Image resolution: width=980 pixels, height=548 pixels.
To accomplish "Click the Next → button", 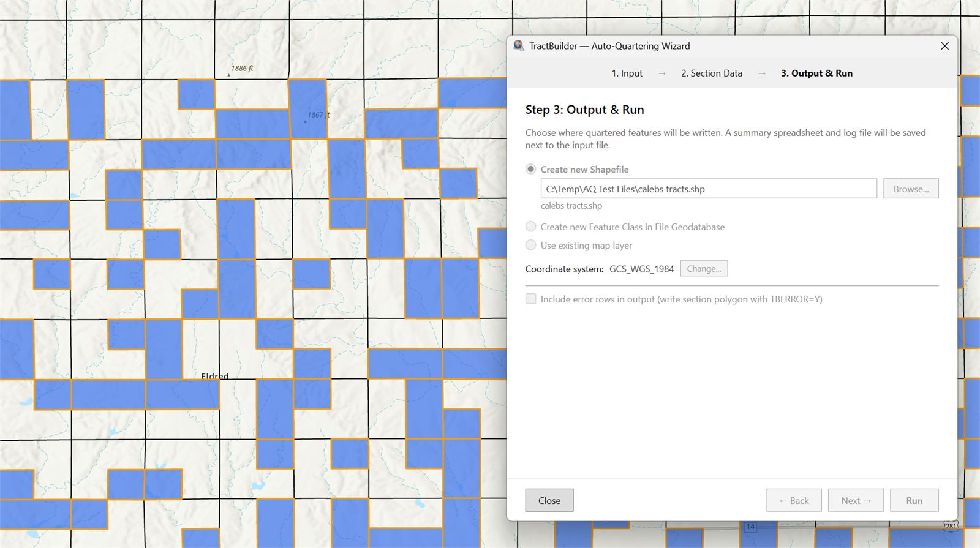I will coord(855,501).
